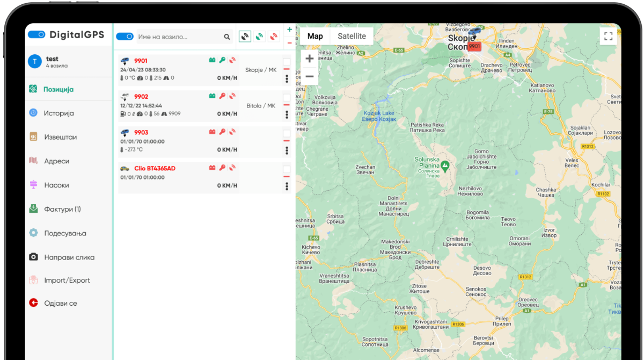The image size is (644, 360).
Task: Check the box for Clio BT4365AD
Action: [x=287, y=169]
